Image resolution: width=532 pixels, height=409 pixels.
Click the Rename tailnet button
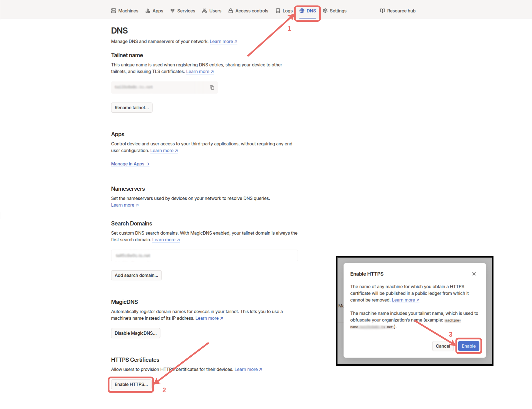coord(132,108)
